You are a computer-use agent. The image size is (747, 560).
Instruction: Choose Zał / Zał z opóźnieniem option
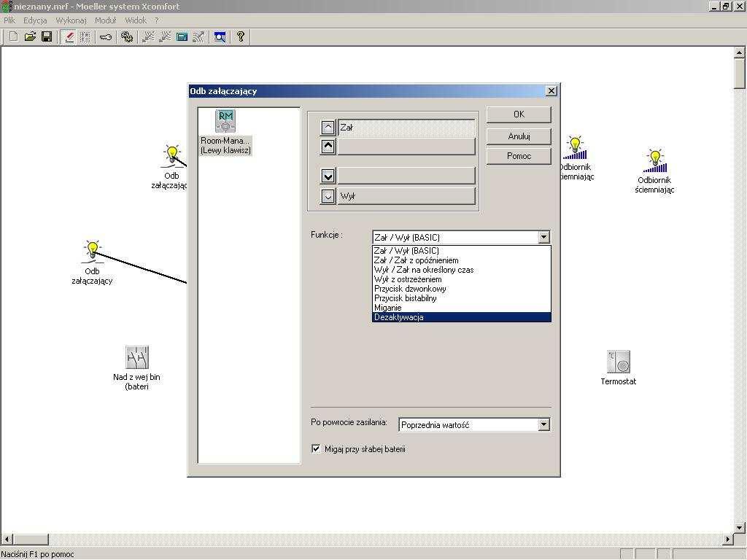coord(461,260)
